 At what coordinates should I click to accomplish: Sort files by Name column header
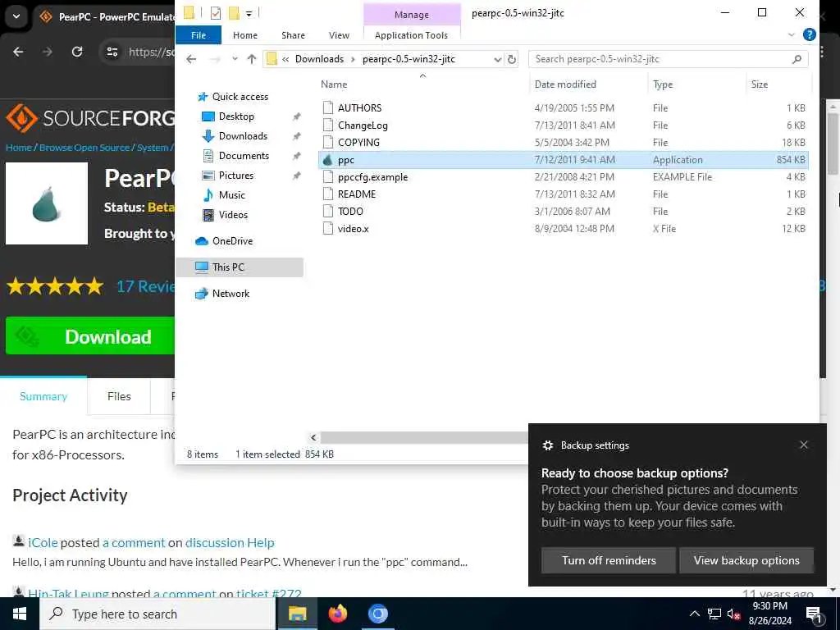334,84
